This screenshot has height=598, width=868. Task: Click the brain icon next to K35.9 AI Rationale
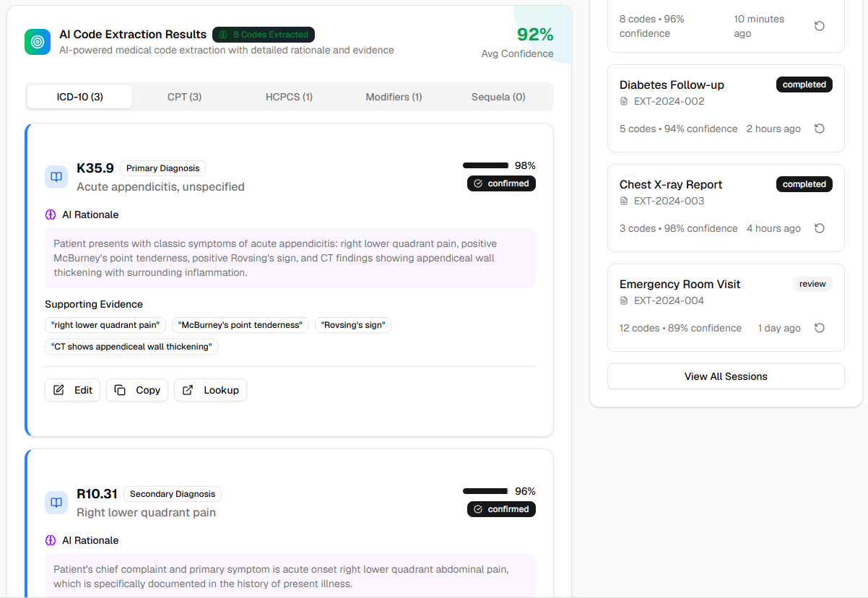51,214
